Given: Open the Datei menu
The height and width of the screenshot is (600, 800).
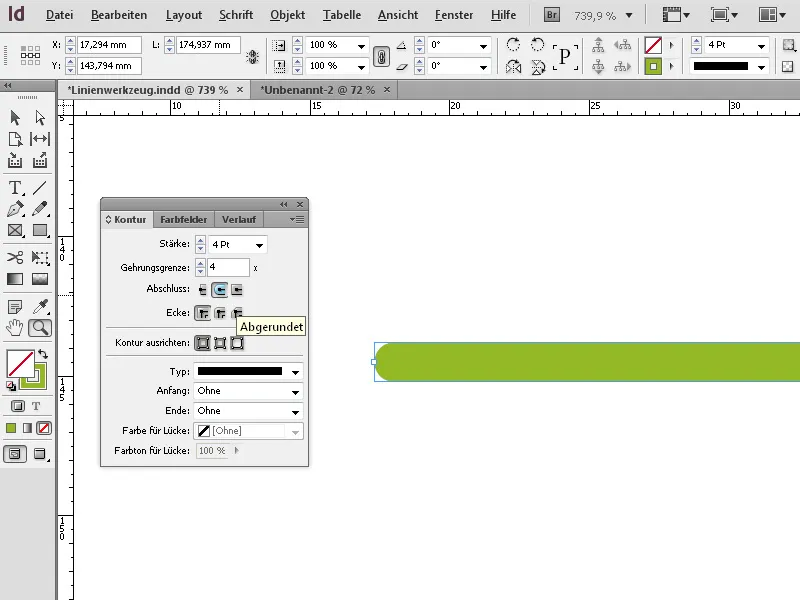Looking at the screenshot, I should [x=59, y=15].
